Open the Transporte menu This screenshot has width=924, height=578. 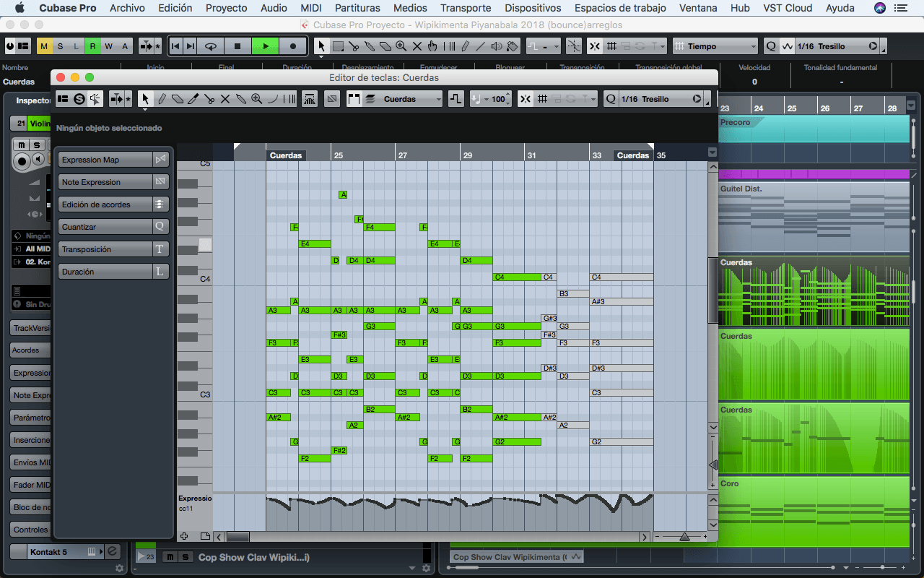(466, 8)
